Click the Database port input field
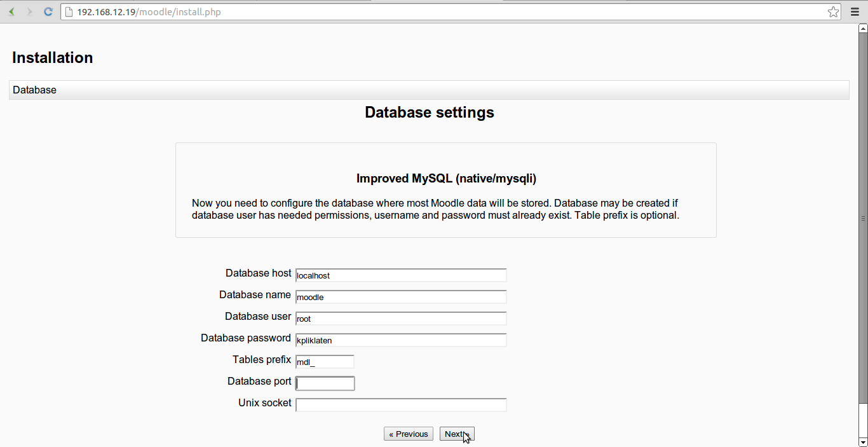 click(325, 383)
